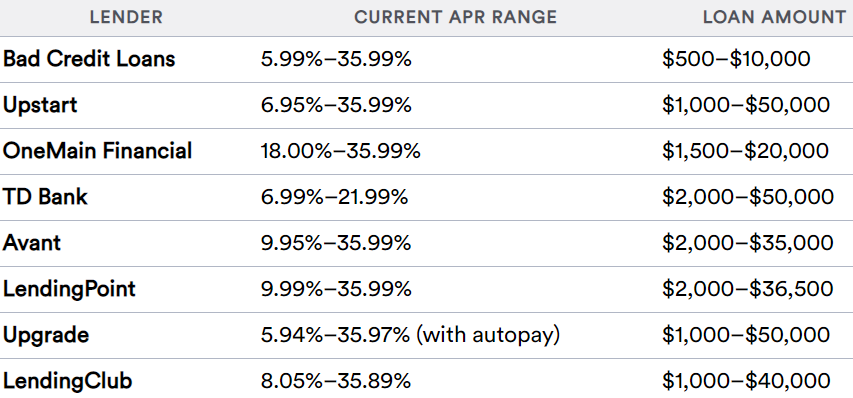Select the $500–$10,000 loan amount

(736, 59)
